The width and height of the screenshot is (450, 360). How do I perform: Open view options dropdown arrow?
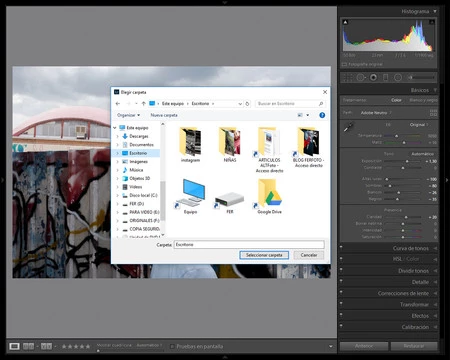(308, 115)
